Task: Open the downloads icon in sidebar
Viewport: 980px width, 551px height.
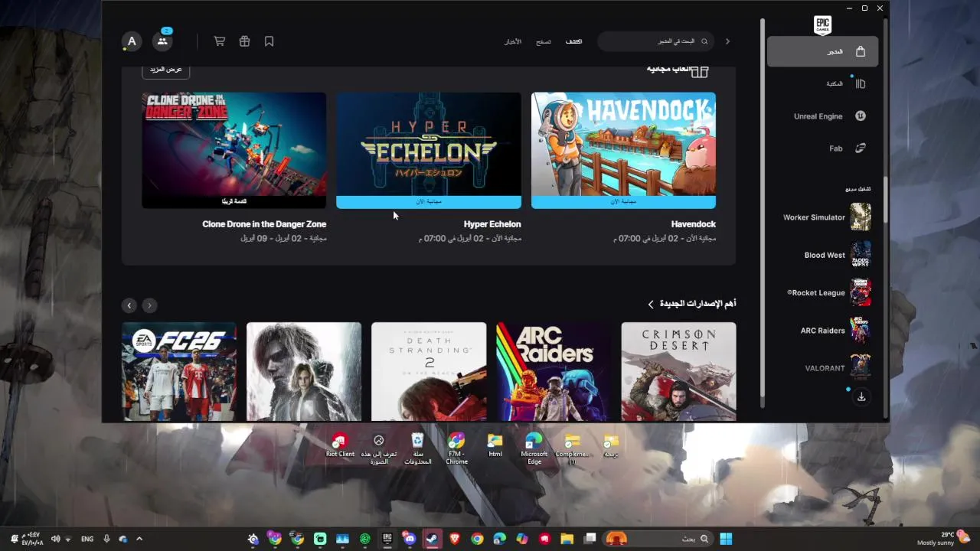Action: (x=861, y=396)
